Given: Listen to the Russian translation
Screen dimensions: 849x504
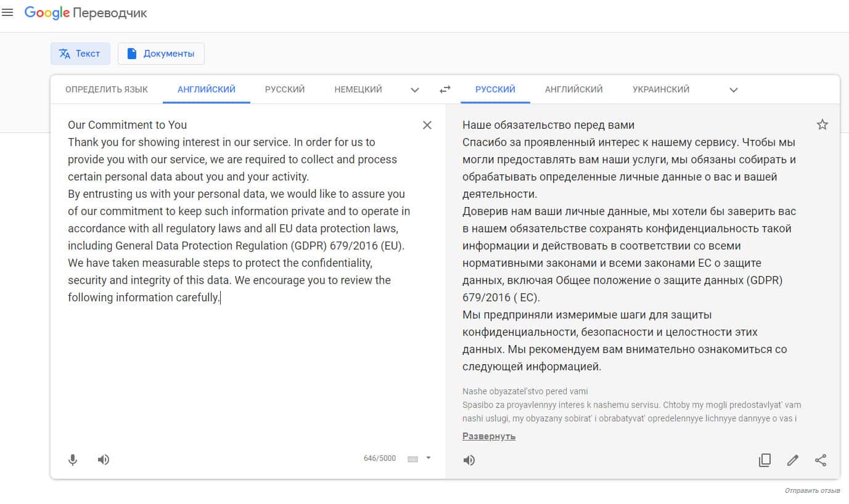Looking at the screenshot, I should coord(469,460).
